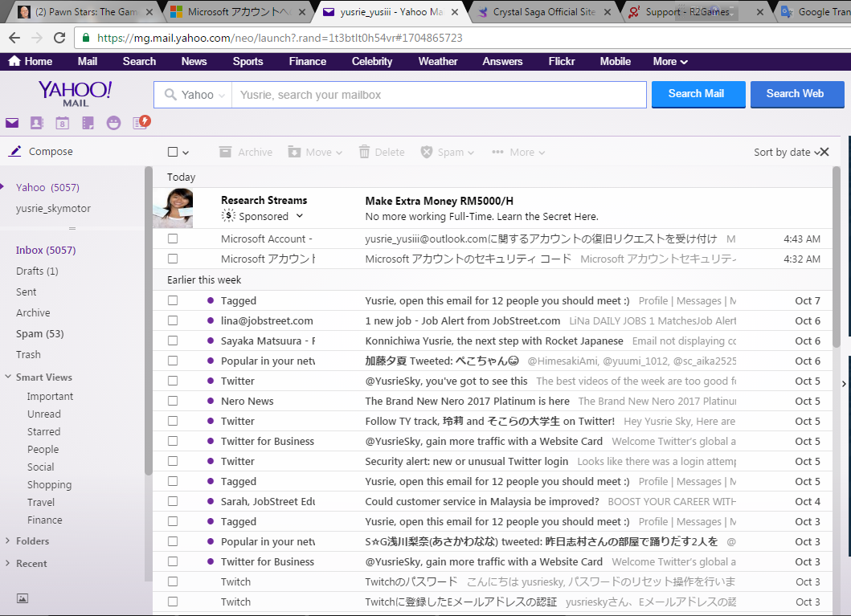Image resolution: width=851 pixels, height=616 pixels.
Task: Expand the Folders section in sidebar
Action: pos(32,541)
